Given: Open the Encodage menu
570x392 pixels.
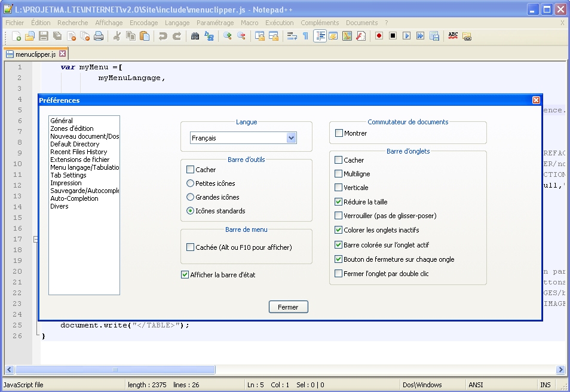Looking at the screenshot, I should point(143,23).
